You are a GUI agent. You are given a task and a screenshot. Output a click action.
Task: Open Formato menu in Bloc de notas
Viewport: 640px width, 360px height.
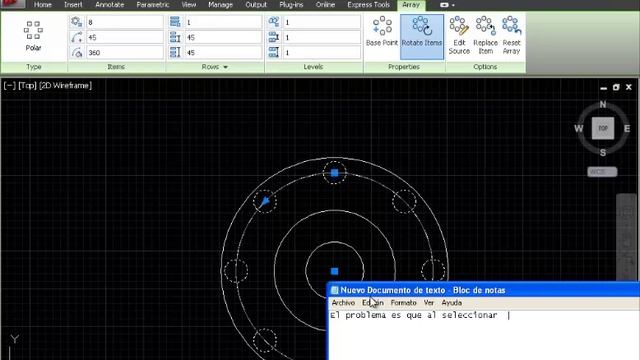pos(403,303)
